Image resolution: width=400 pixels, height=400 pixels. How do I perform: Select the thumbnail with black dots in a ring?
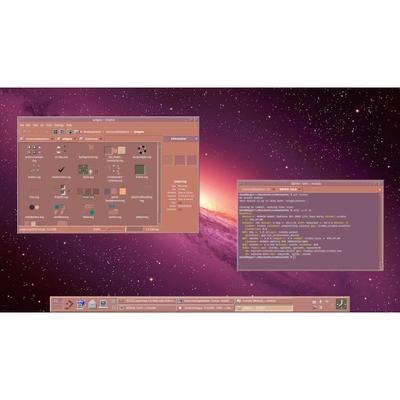tap(142, 149)
